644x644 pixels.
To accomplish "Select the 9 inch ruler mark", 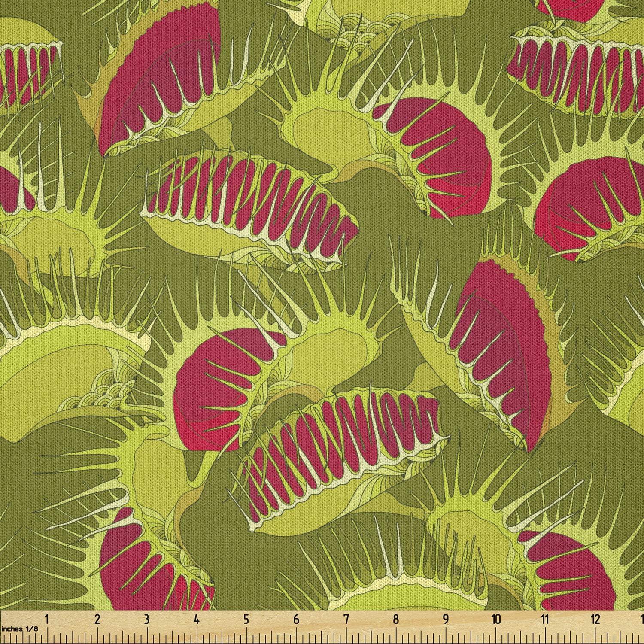I will click(446, 620).
